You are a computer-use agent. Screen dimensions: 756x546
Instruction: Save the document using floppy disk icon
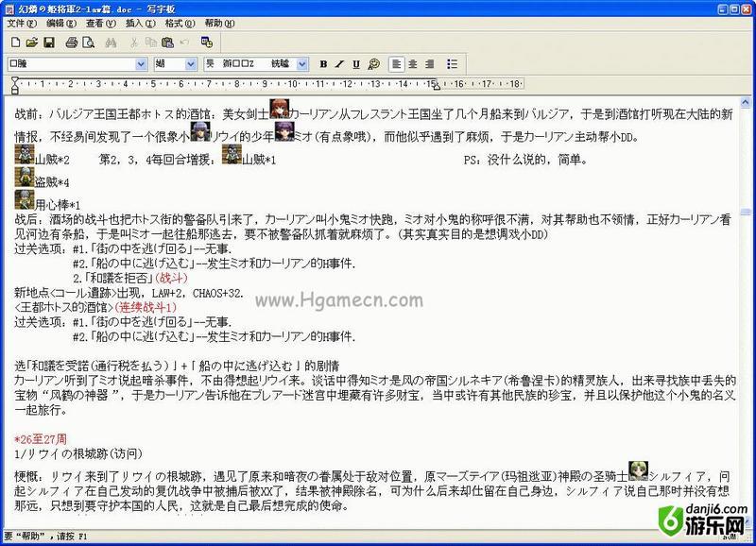point(48,43)
